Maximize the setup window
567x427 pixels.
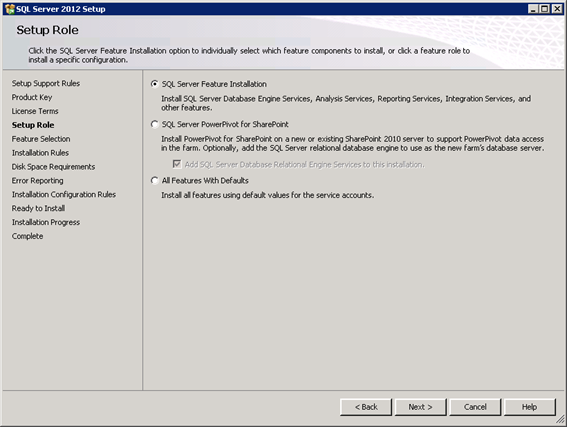544,9
